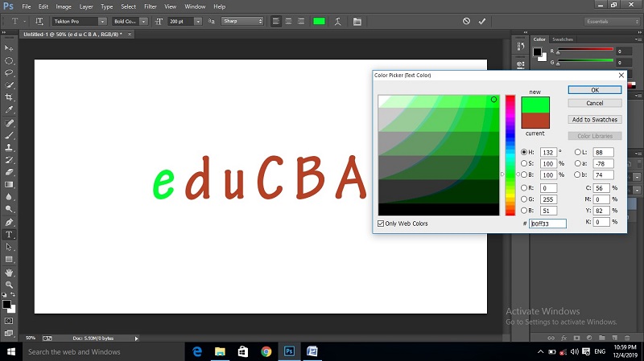Open the Type tool preset picker arrow
Screen dimensions: 644x361
(x=25, y=22)
